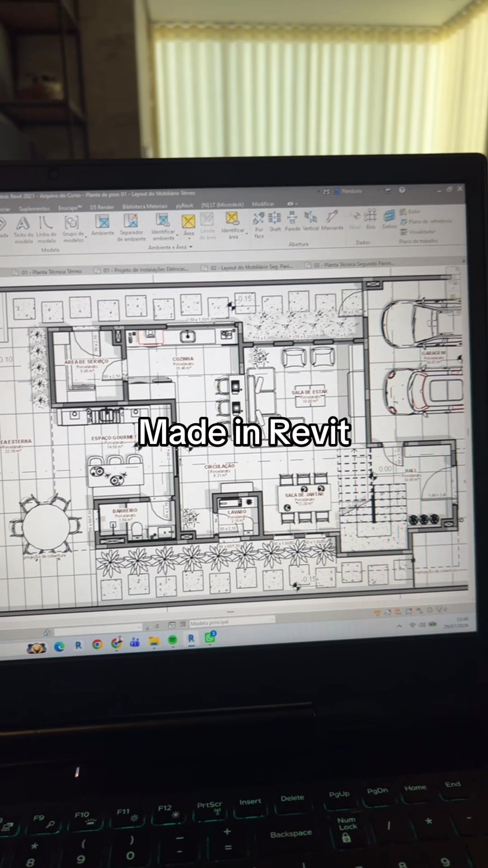Select the Texto do modelo tool
Viewport: 488px width, 868px height.
(x=23, y=229)
